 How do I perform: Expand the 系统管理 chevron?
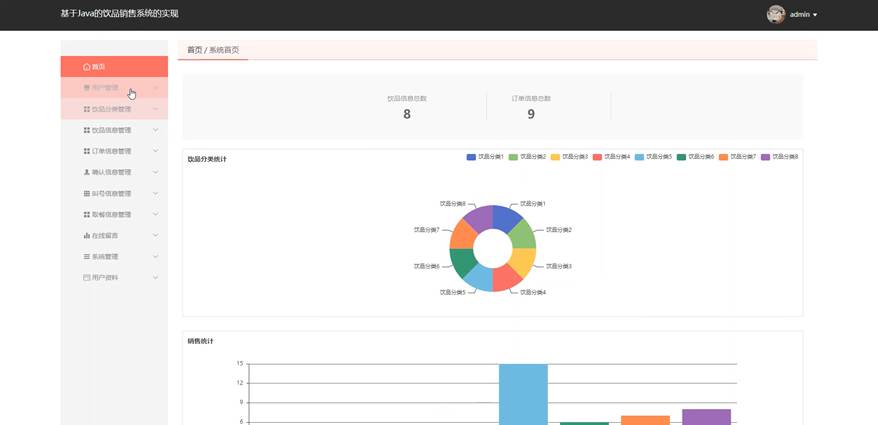point(156,256)
